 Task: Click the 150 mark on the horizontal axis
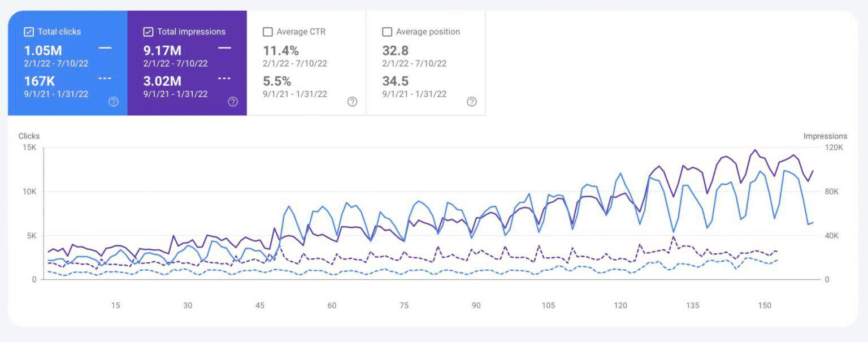[766, 305]
